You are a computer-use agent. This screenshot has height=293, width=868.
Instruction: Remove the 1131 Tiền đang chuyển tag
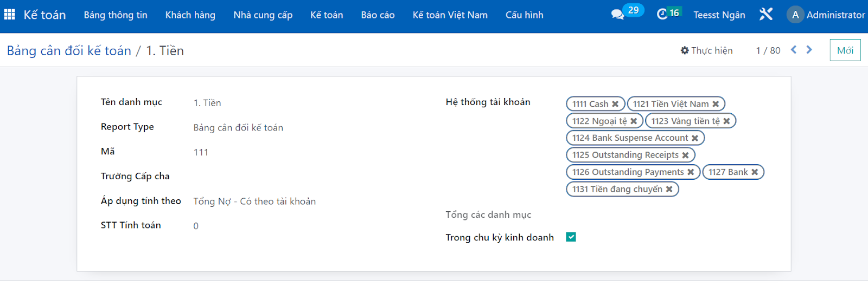tap(669, 190)
